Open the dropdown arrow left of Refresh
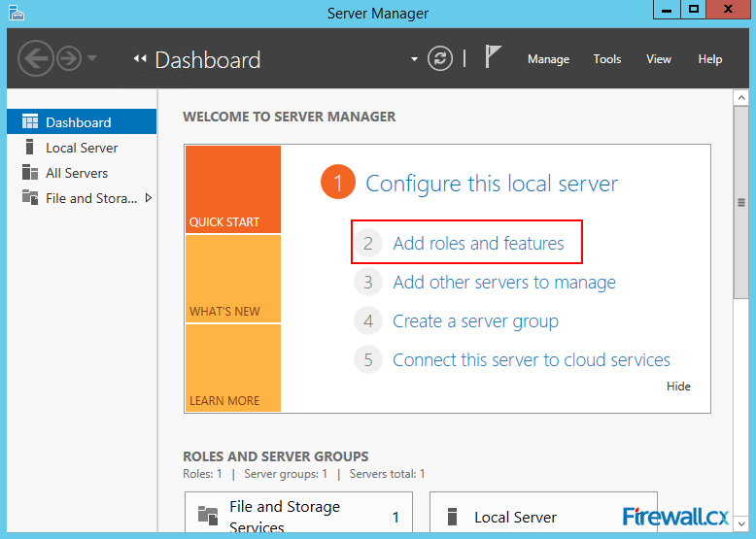The height and width of the screenshot is (539, 756). pos(414,59)
